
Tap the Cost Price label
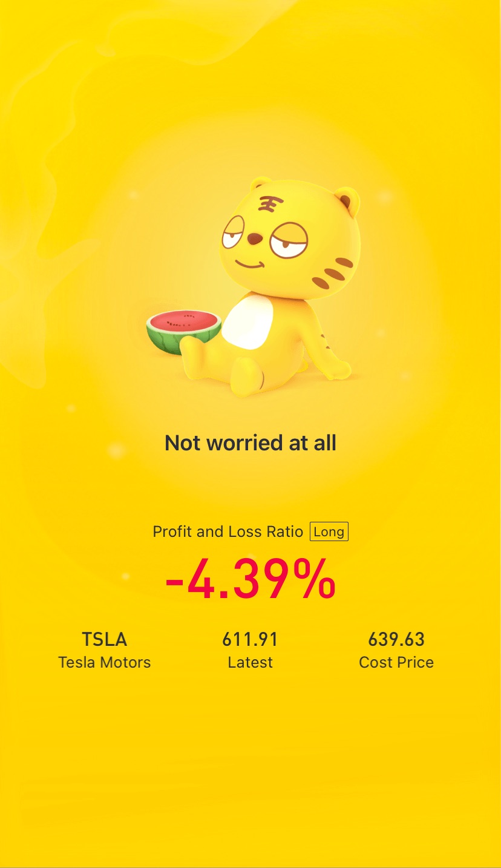point(396,662)
